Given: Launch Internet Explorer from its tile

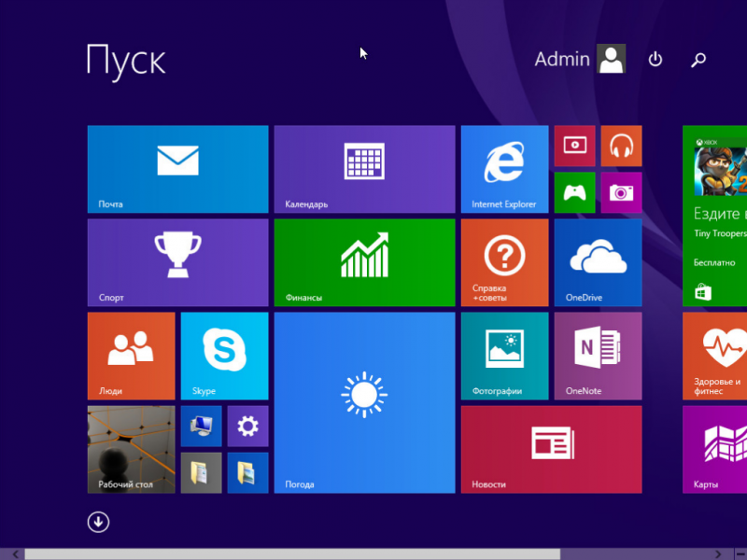Looking at the screenshot, I should pyautogui.click(x=504, y=169).
